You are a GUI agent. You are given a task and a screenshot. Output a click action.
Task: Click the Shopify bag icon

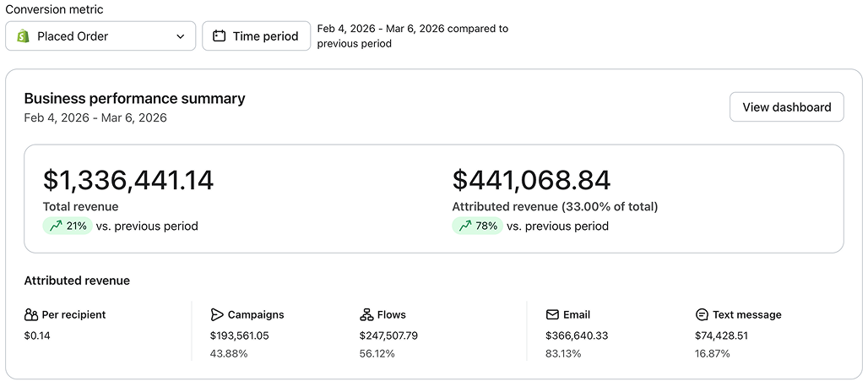23,36
